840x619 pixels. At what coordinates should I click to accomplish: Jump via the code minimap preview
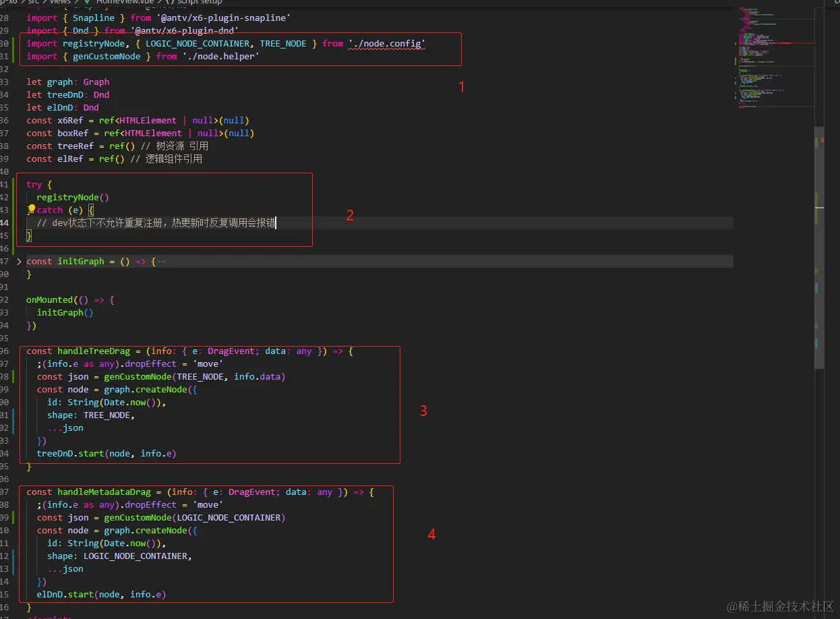pos(774,59)
